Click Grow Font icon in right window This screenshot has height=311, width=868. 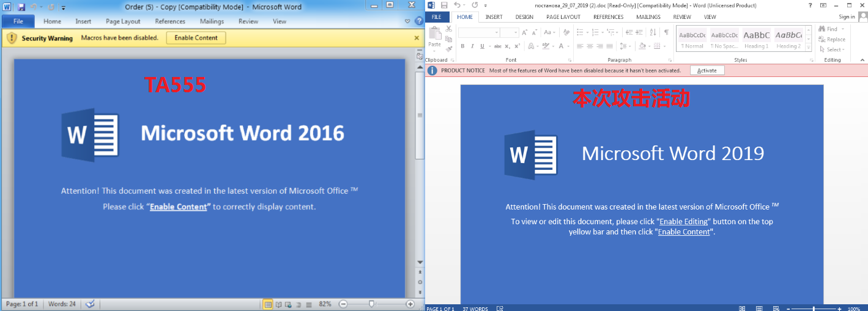(525, 32)
